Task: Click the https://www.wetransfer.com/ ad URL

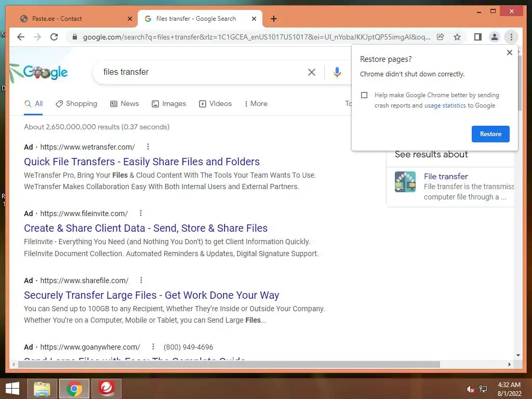Action: pos(87,147)
